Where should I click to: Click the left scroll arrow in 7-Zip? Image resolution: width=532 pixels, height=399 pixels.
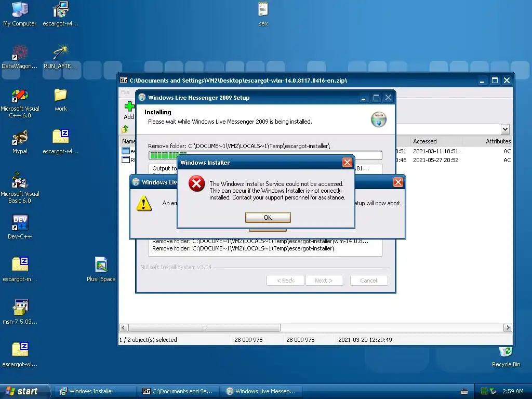pyautogui.click(x=124, y=328)
